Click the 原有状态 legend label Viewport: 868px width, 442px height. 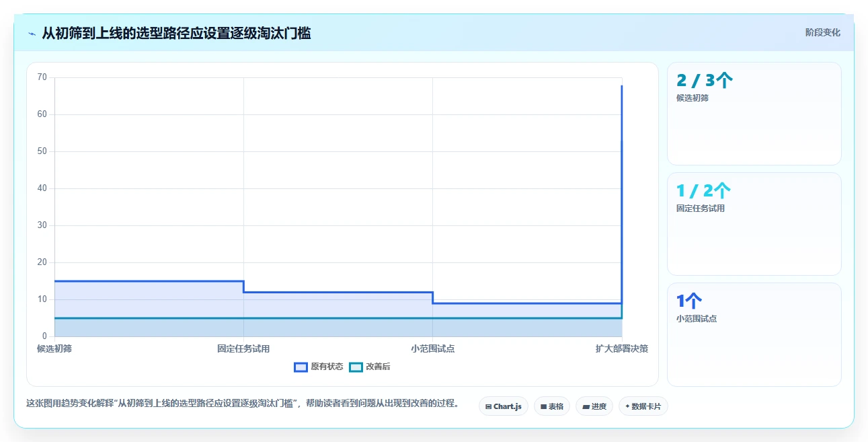pos(327,367)
